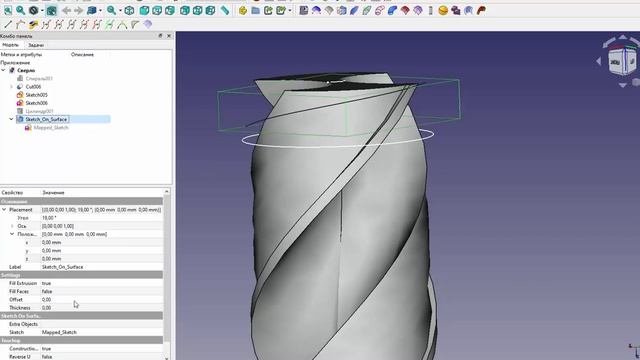Switch to right view
This screenshot has height=360, width=640.
[170, 11]
